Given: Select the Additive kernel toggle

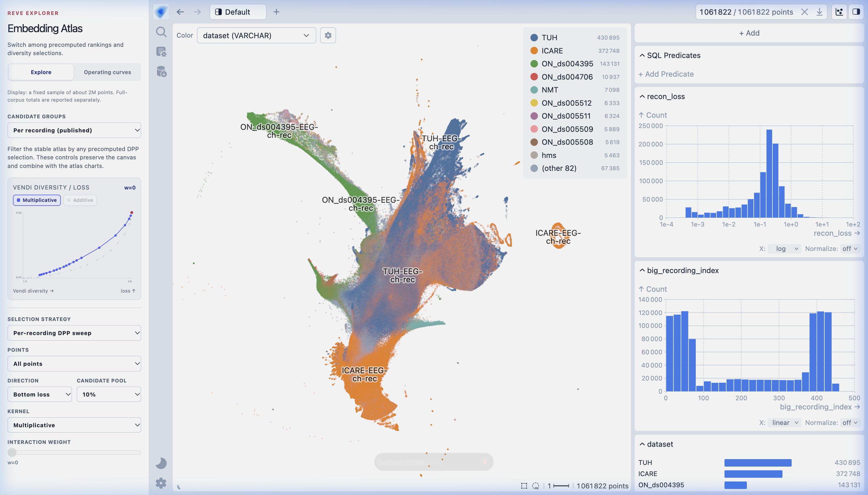Looking at the screenshot, I should tap(80, 200).
